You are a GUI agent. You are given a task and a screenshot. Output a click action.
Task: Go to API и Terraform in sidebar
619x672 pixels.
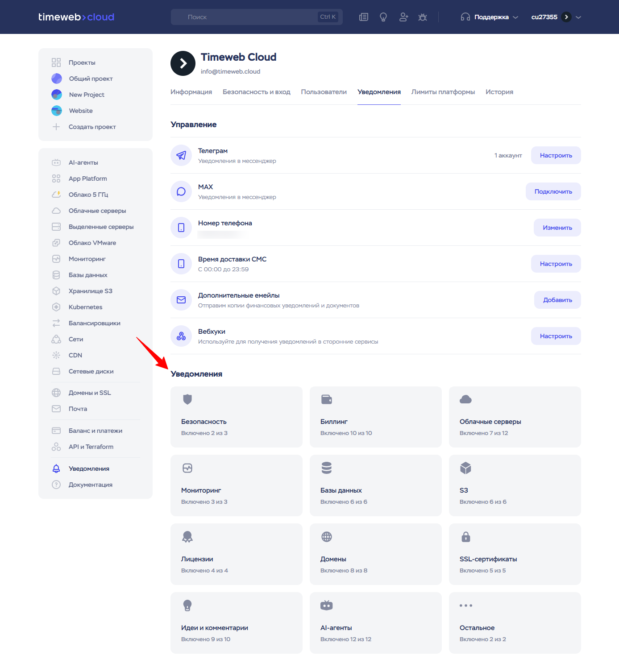(x=91, y=447)
